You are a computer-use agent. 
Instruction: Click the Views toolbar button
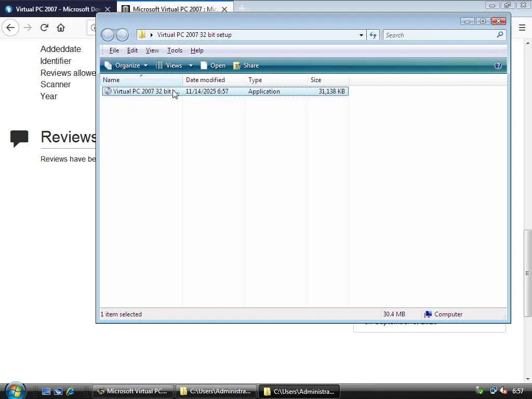tap(169, 65)
